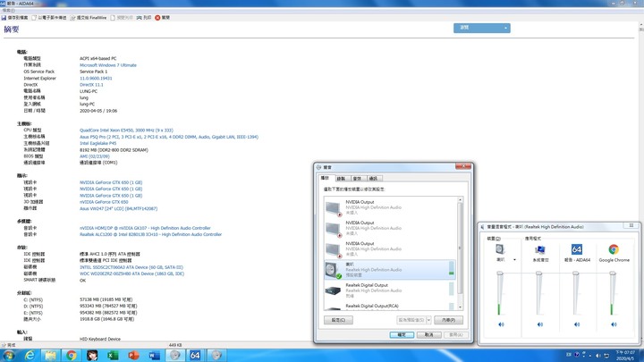
Task: Open the file menu in AIDA64 report
Action: point(9,10)
